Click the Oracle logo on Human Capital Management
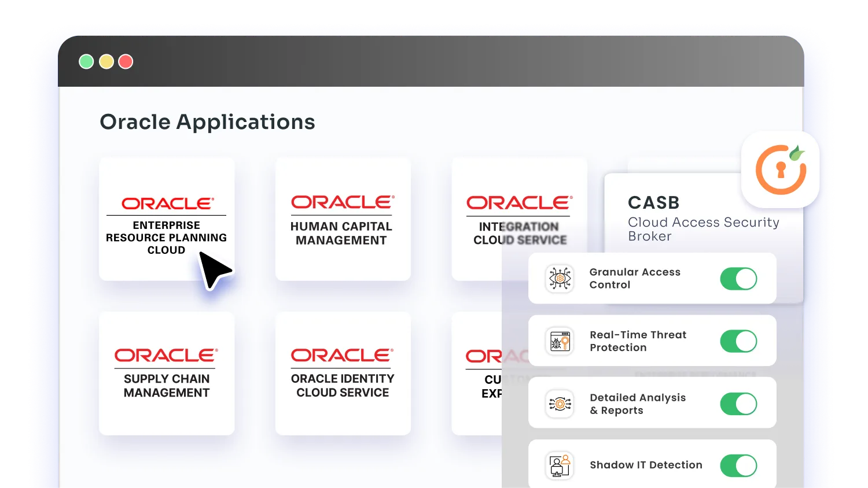Image resolution: width=868 pixels, height=488 pixels. (x=343, y=202)
